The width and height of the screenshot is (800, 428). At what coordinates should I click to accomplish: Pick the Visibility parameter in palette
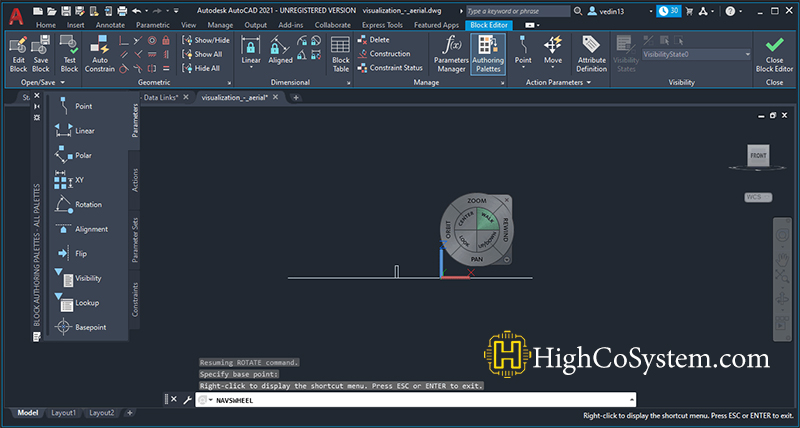point(78,278)
